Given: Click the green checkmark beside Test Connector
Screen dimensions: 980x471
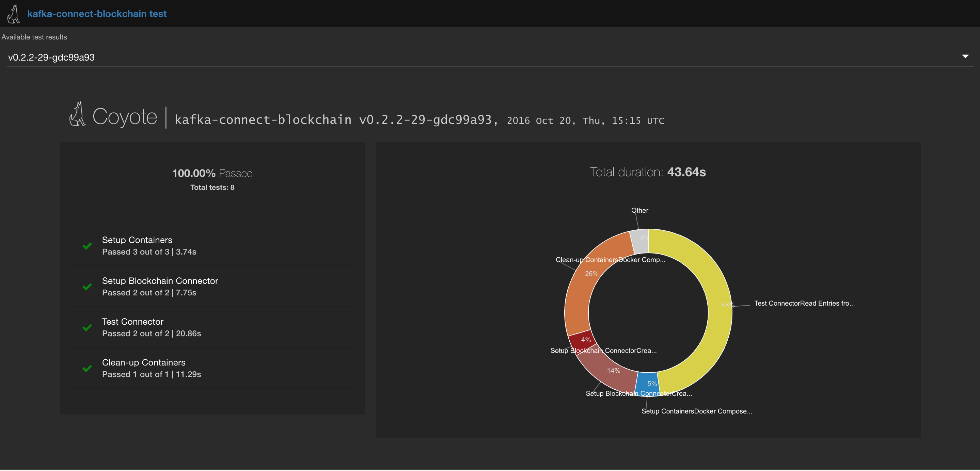Looking at the screenshot, I should pyautogui.click(x=87, y=327).
